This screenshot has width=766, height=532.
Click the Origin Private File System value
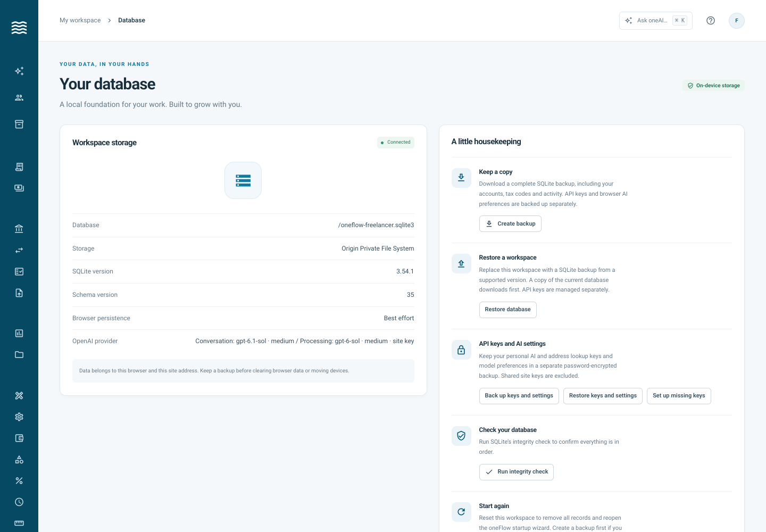(378, 248)
